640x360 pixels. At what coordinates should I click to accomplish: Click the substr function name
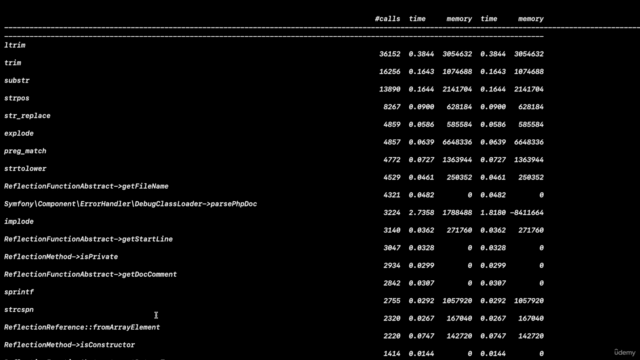coord(17,80)
